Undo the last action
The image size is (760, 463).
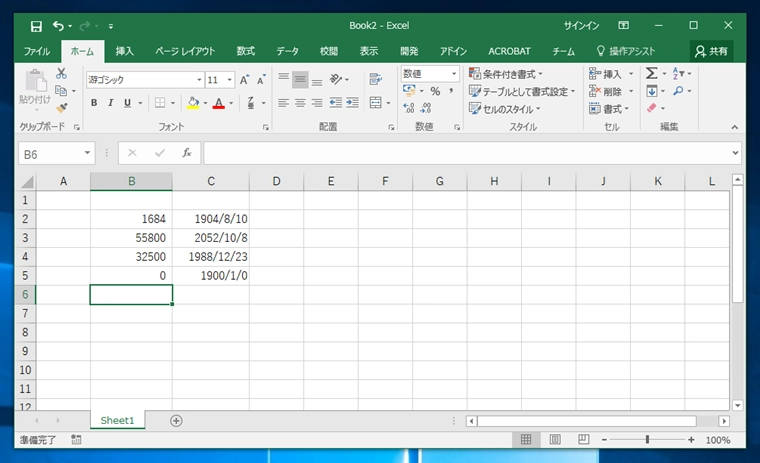coord(58,26)
